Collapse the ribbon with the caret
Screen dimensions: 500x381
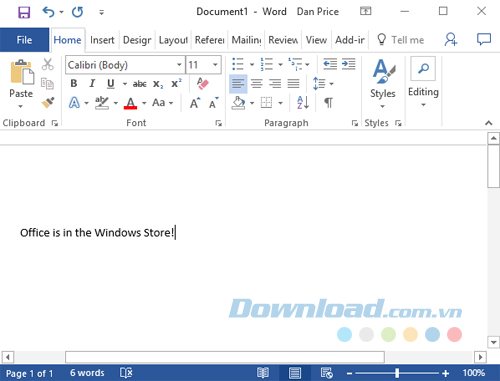pyautogui.click(x=489, y=123)
